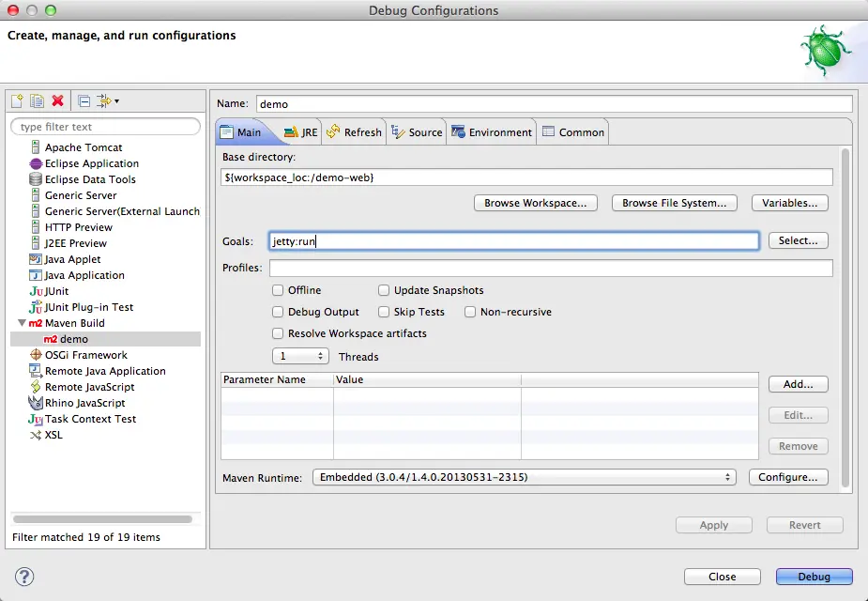Click into the Name field
The height and width of the screenshot is (601, 868).
pyautogui.click(x=555, y=104)
